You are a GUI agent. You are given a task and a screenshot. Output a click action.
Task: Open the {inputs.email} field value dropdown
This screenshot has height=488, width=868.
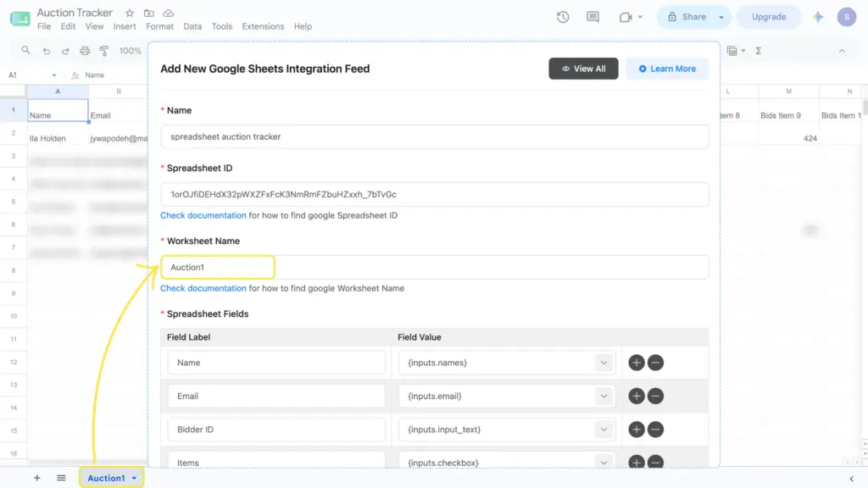tap(604, 396)
